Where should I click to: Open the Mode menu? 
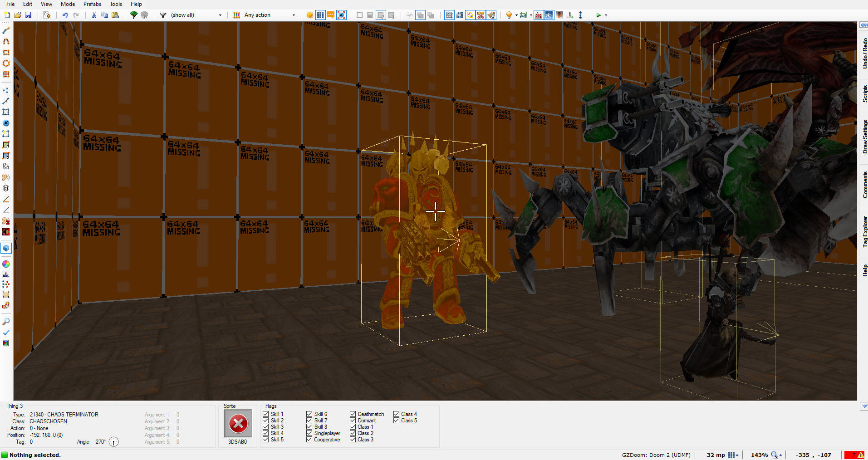68,4
